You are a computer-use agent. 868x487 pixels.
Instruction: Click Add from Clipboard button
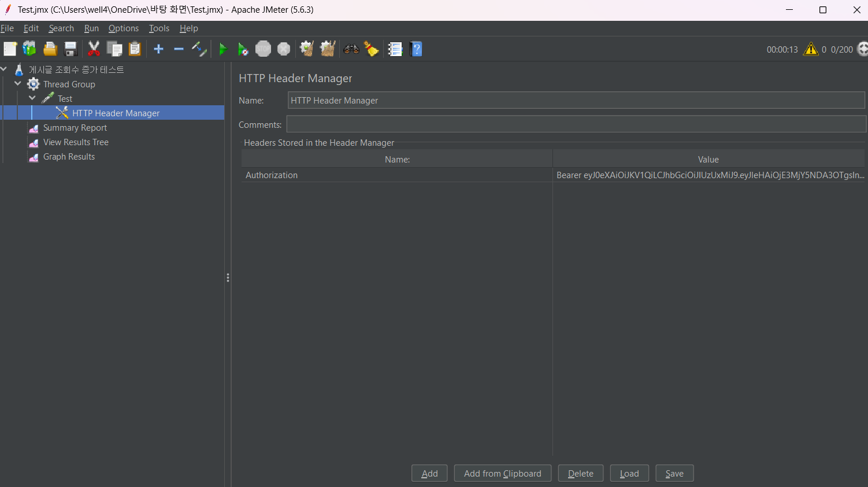(x=503, y=473)
